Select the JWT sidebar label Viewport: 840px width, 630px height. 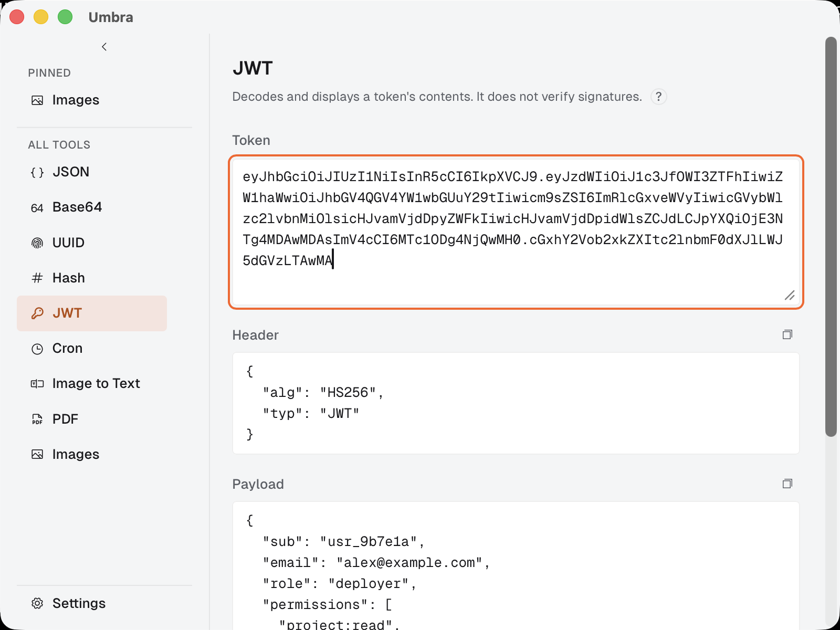67,313
